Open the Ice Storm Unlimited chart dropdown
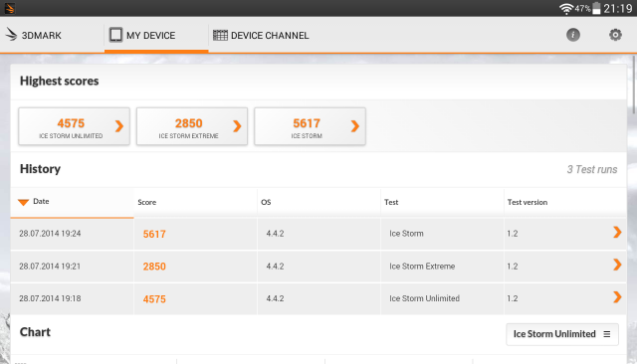The height and width of the screenshot is (364, 637). pos(562,334)
